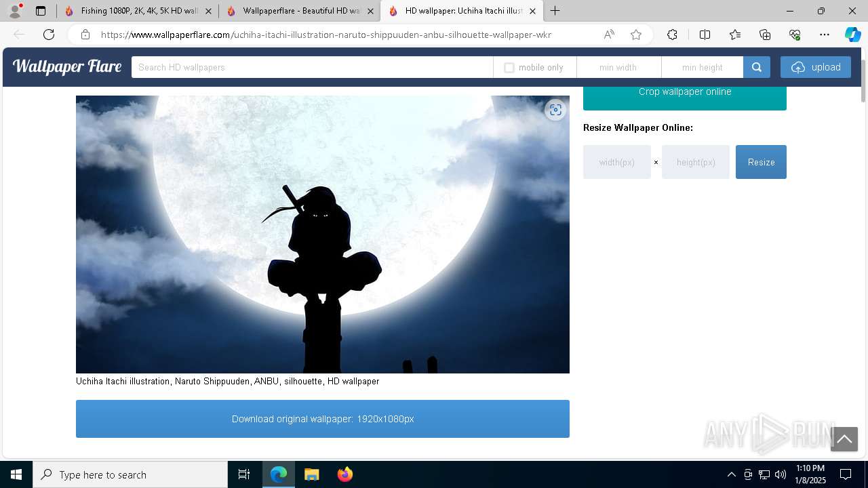Open Microsoft Edge from taskbar

279,474
